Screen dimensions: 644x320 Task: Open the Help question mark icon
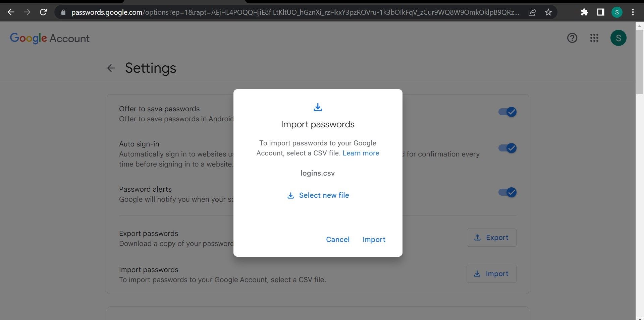click(572, 38)
